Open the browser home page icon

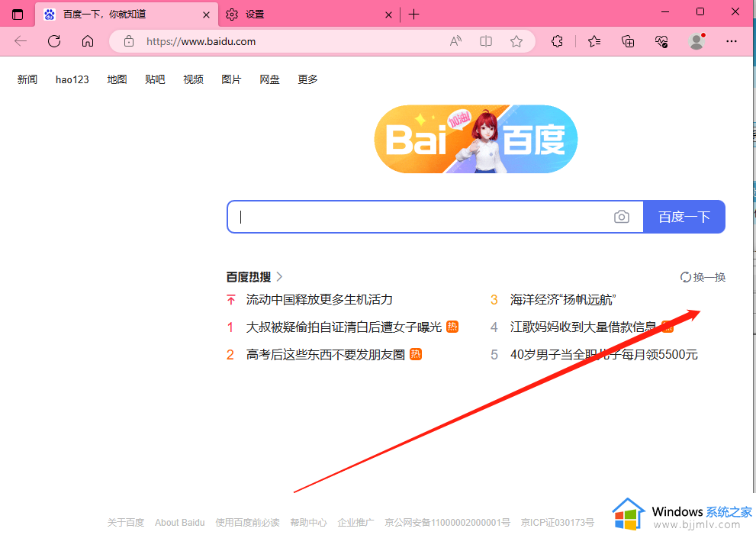coord(87,41)
